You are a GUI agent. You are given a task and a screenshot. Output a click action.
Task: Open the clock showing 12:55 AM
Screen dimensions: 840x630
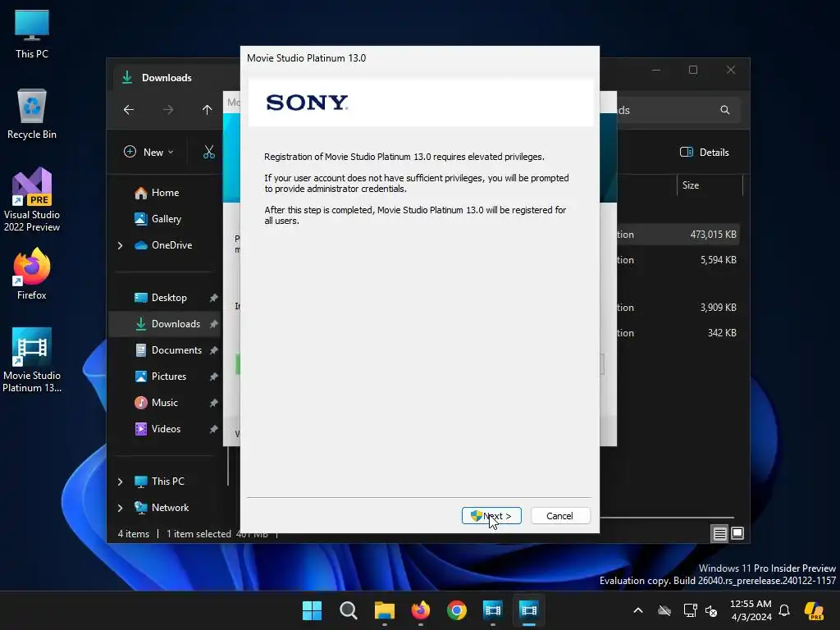coord(751,610)
